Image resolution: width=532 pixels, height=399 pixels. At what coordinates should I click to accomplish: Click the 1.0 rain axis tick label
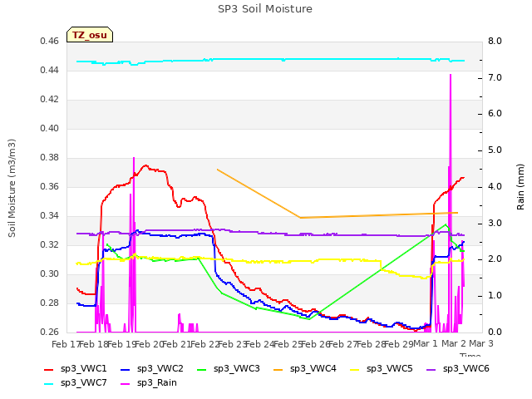click(x=495, y=296)
